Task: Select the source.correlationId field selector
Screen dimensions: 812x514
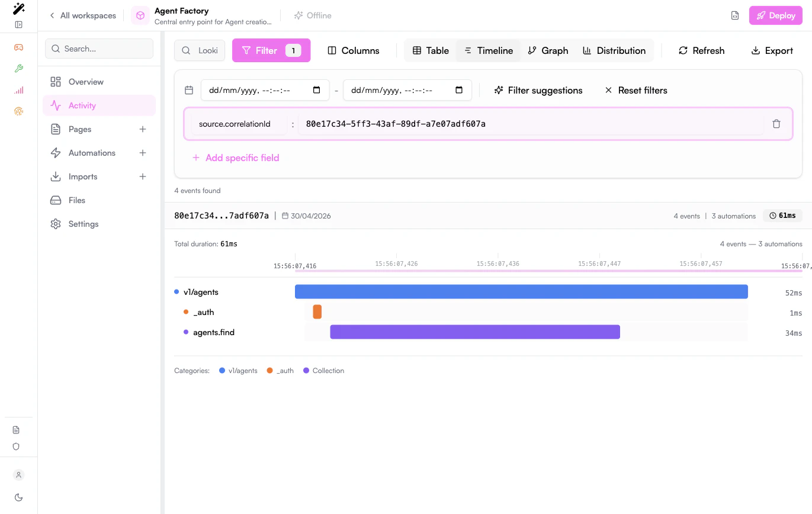Action: 239,124
